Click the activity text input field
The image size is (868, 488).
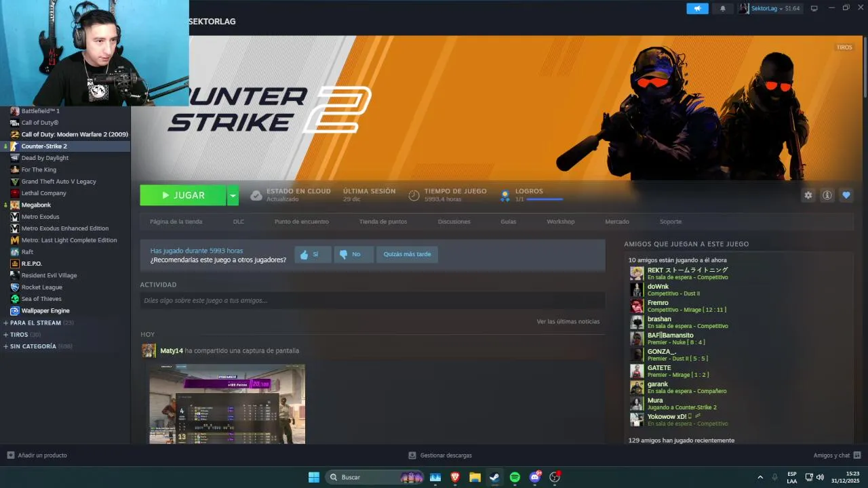coord(372,300)
